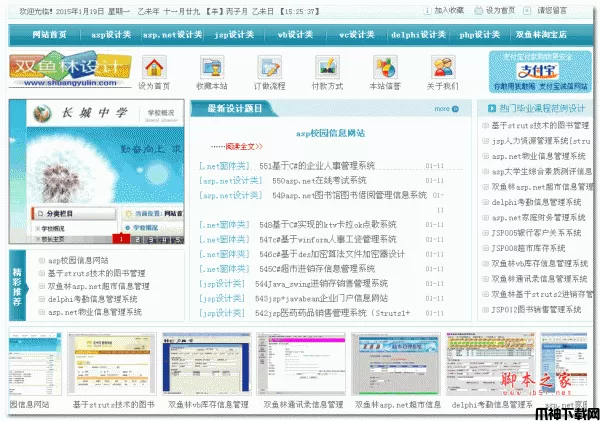600x421 pixels.
Task: Open 544Java_swing进销存销售管理系统
Action: pyautogui.click(x=321, y=284)
